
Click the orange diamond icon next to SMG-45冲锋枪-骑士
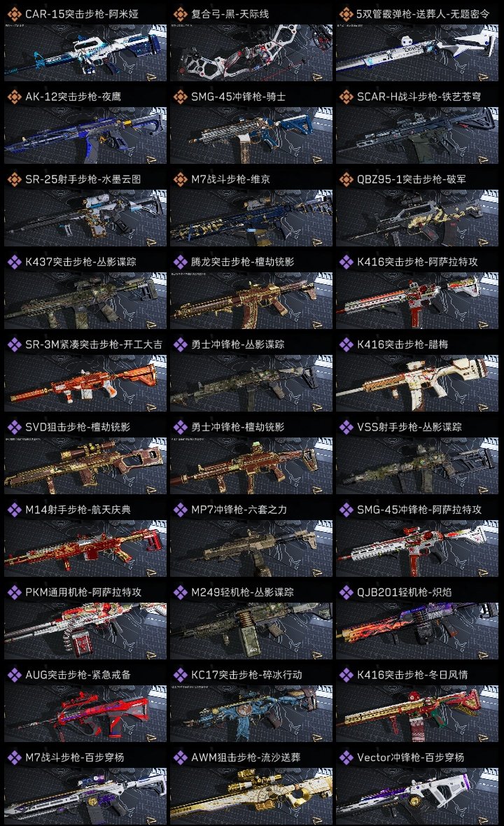pyautogui.click(x=181, y=97)
